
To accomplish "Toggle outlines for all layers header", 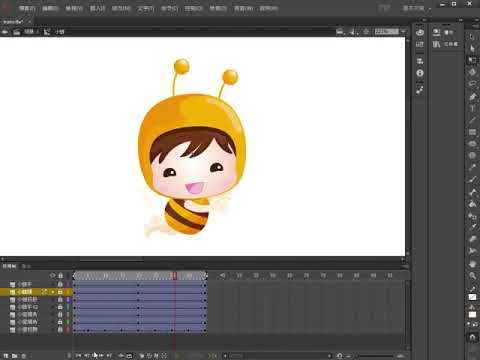I will [x=68, y=276].
